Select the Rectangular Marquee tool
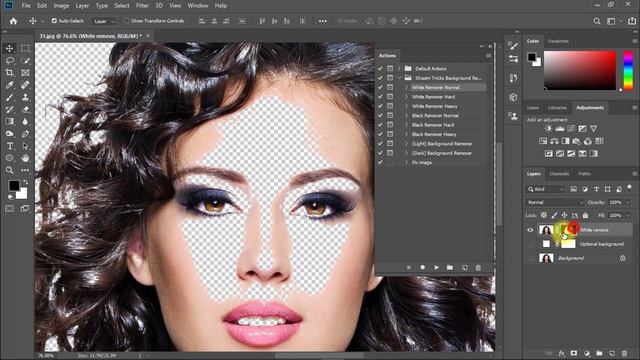The image size is (640, 360). [25, 48]
